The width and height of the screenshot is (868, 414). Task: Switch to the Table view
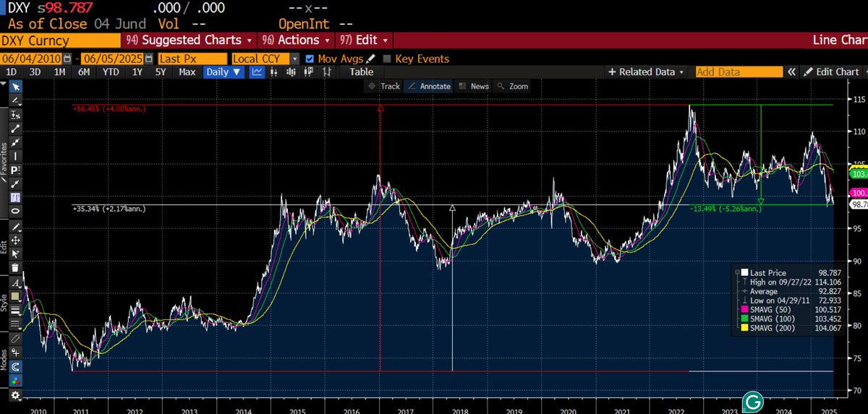point(361,72)
